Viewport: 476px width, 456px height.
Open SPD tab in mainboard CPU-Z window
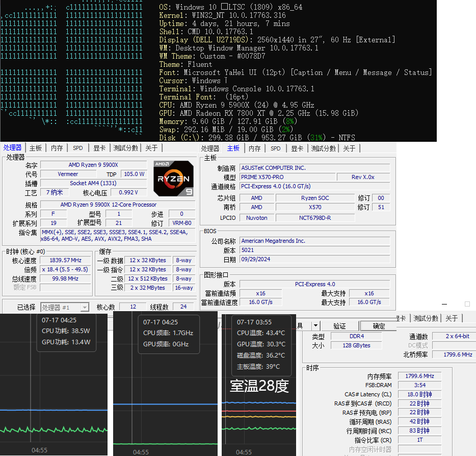(276, 148)
